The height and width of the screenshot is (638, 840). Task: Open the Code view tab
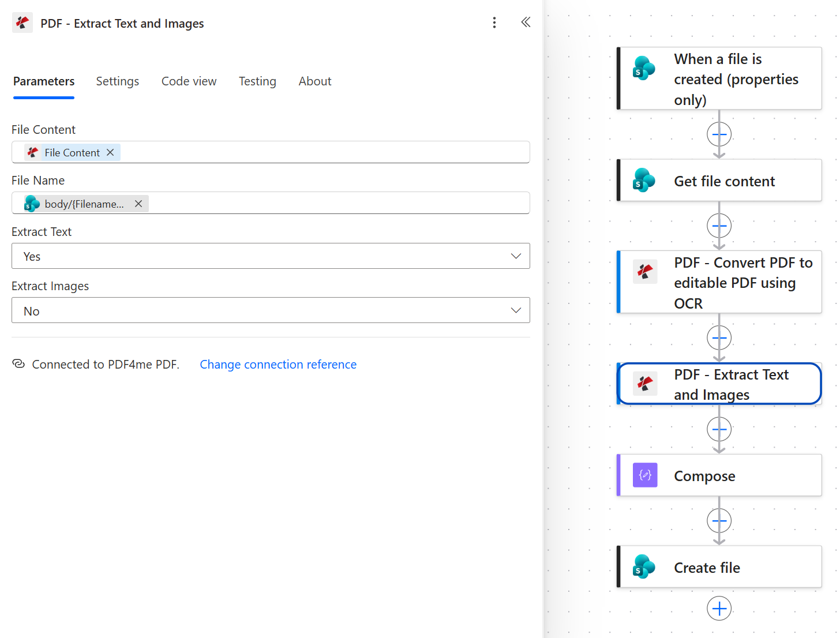tap(189, 81)
